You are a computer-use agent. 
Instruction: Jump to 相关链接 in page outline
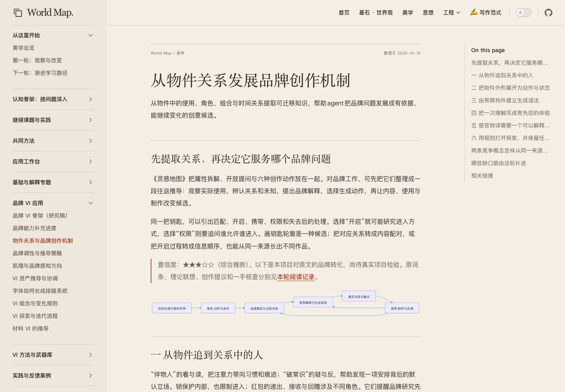click(482, 176)
